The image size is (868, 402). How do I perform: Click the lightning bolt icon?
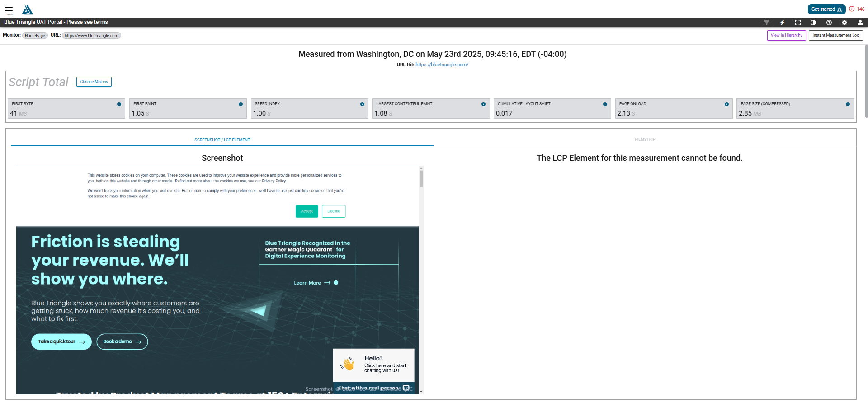pyautogui.click(x=782, y=22)
